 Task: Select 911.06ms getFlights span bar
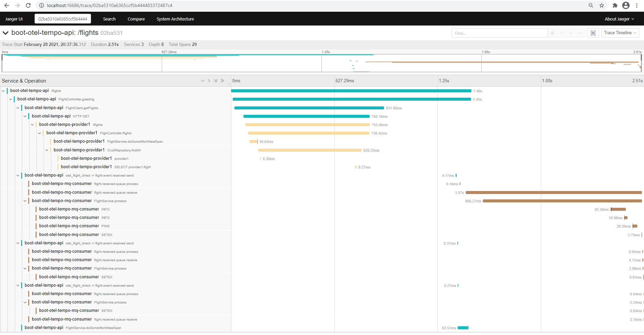(x=309, y=108)
